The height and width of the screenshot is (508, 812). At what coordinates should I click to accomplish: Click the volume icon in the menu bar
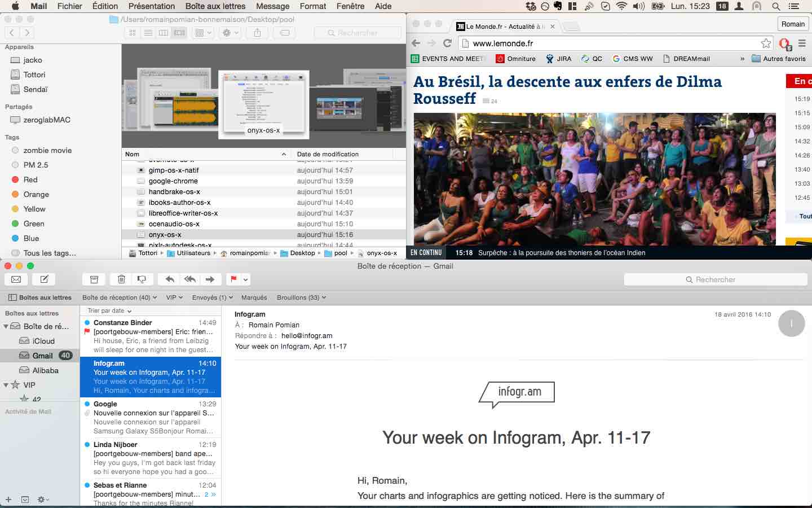pyautogui.click(x=638, y=6)
